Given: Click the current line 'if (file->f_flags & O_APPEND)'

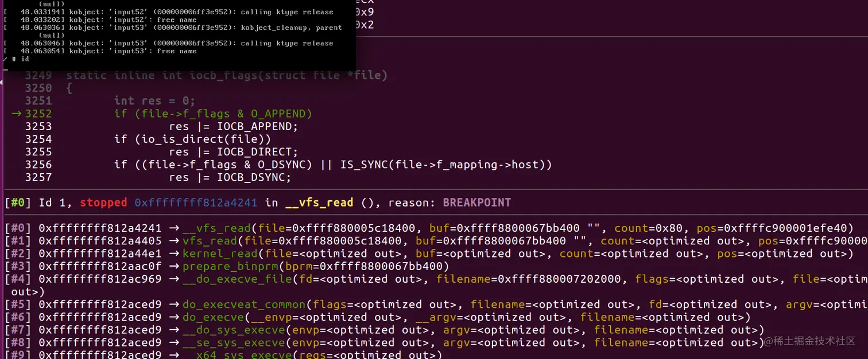Looking at the screenshot, I should [213, 114].
